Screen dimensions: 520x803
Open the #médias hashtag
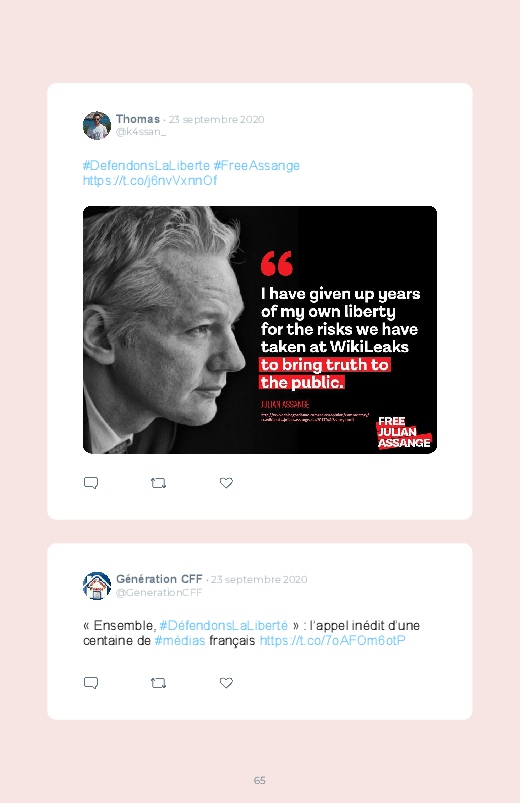(180, 641)
